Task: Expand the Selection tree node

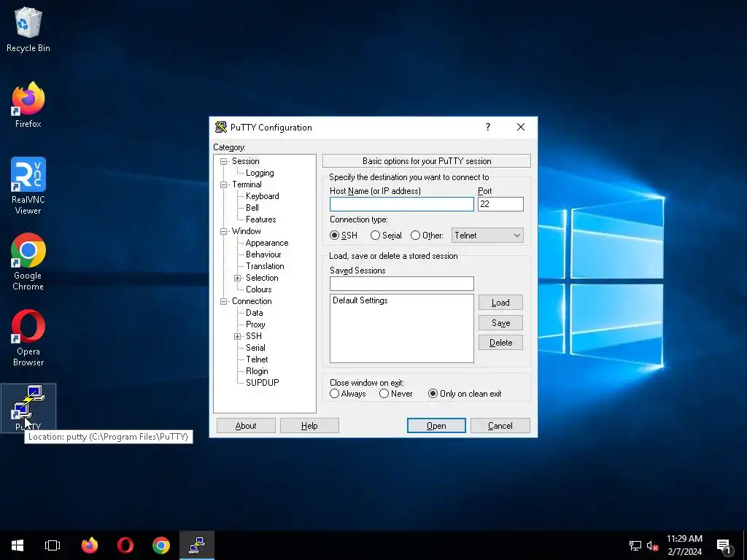Action: [x=237, y=278]
